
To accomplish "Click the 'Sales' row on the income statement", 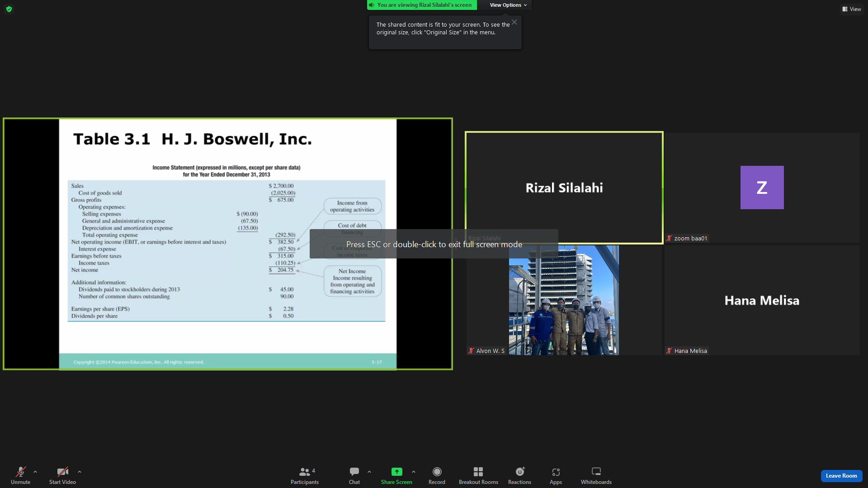I will 182,186.
